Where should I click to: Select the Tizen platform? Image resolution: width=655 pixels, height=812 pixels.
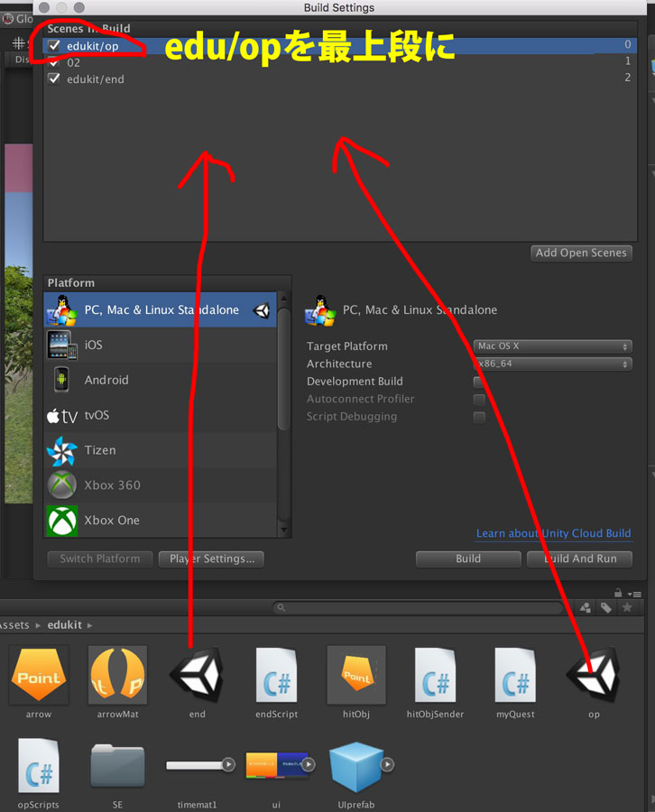coord(160,450)
